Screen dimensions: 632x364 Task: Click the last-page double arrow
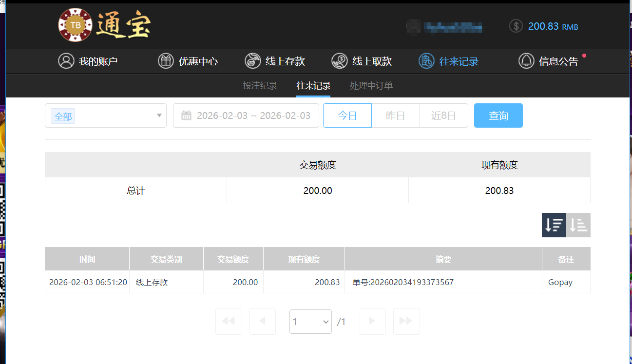[406, 321]
